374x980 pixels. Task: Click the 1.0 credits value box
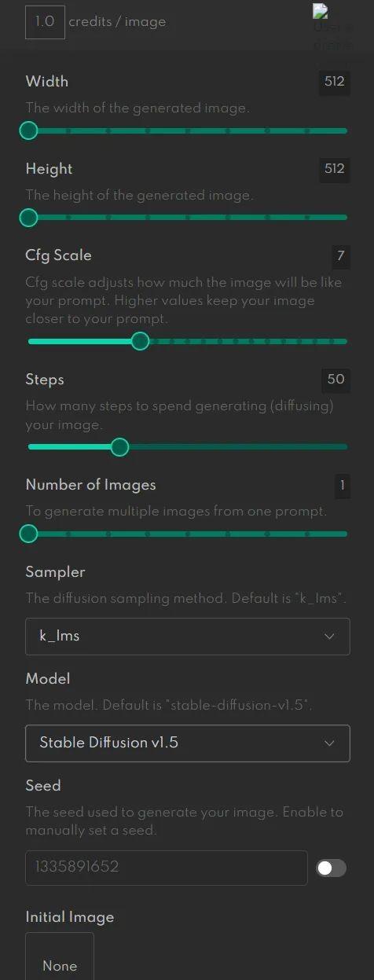tap(45, 22)
